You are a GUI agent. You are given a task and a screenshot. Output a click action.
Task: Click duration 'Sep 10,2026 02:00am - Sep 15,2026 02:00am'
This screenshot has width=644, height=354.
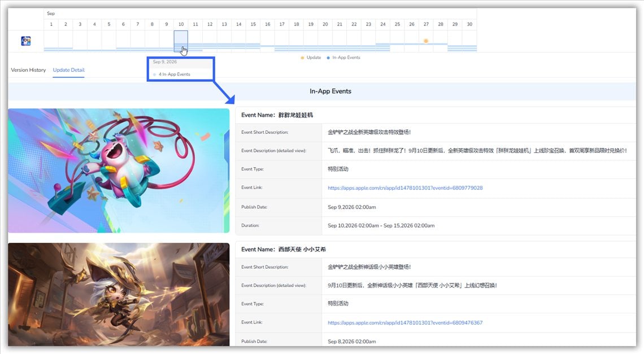(381, 225)
